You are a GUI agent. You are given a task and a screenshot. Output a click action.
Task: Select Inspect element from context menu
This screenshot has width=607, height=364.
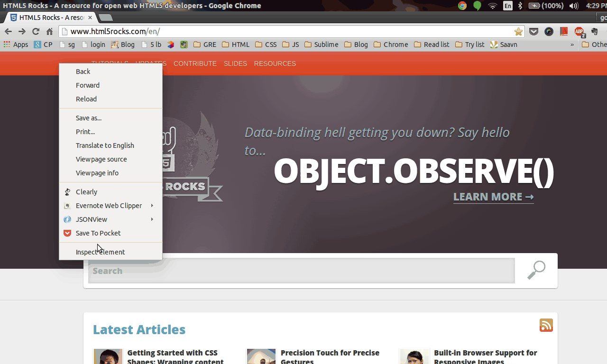click(100, 252)
